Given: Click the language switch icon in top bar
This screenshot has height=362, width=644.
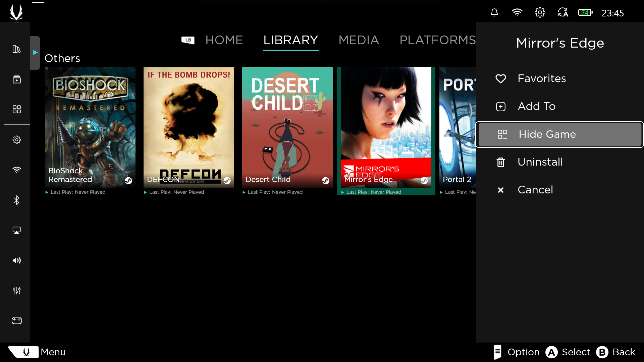Looking at the screenshot, I should coord(563,13).
